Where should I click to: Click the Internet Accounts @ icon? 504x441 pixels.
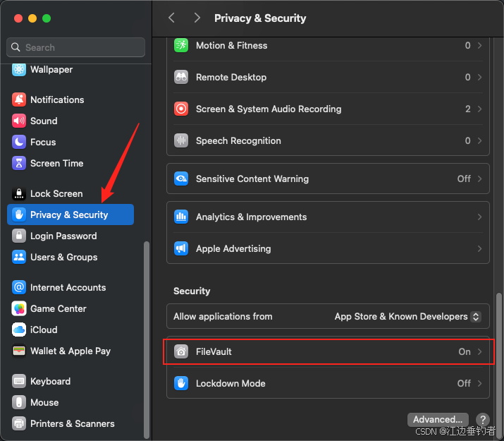point(19,287)
